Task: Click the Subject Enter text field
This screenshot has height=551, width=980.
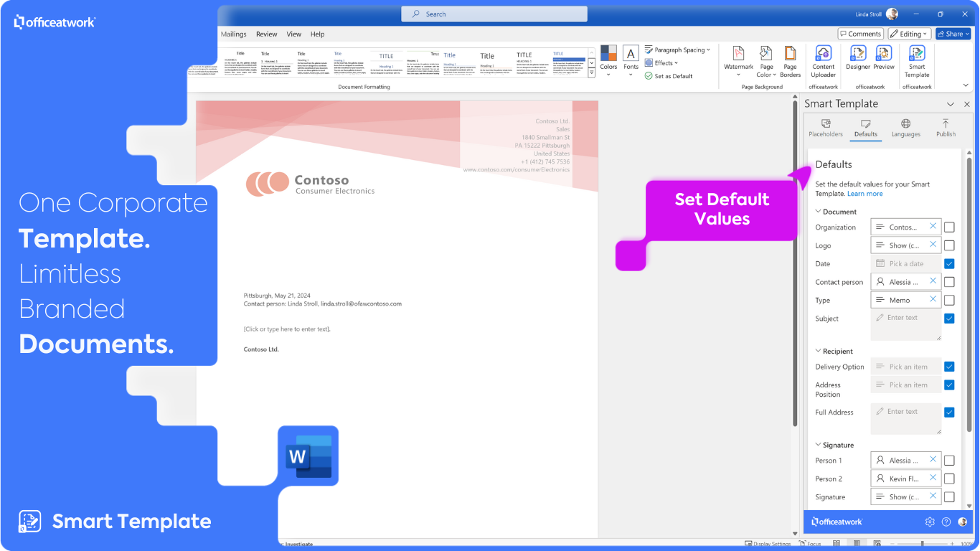Action: [906, 326]
